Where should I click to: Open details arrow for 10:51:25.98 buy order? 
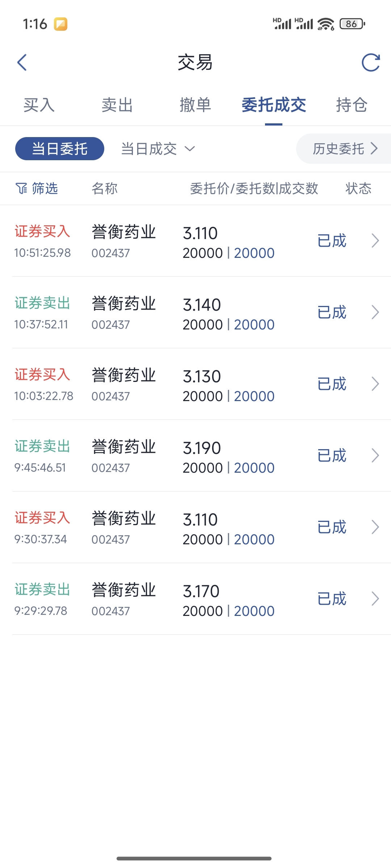point(375,241)
